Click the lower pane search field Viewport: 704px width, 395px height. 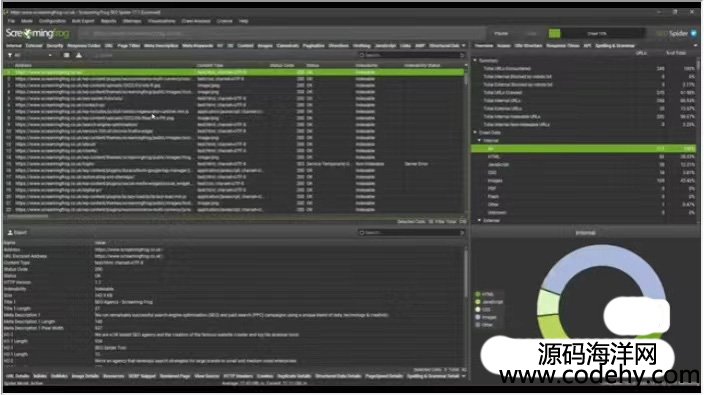[411, 233]
